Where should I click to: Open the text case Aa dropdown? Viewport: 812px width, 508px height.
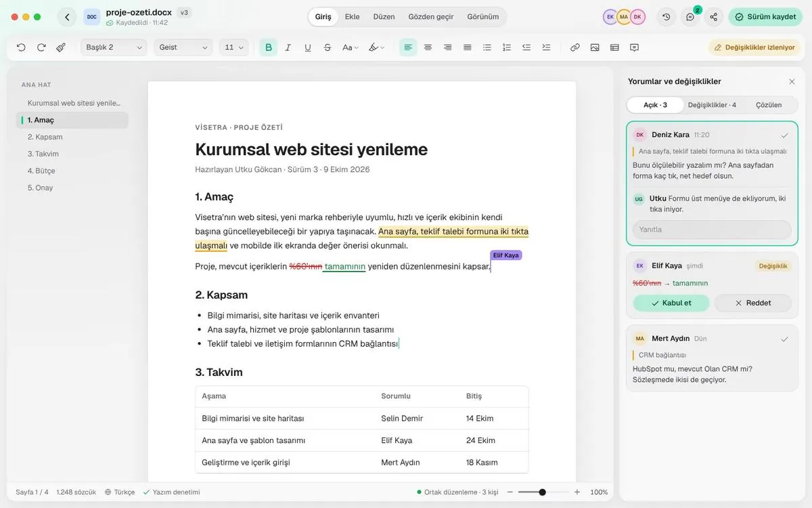click(350, 47)
